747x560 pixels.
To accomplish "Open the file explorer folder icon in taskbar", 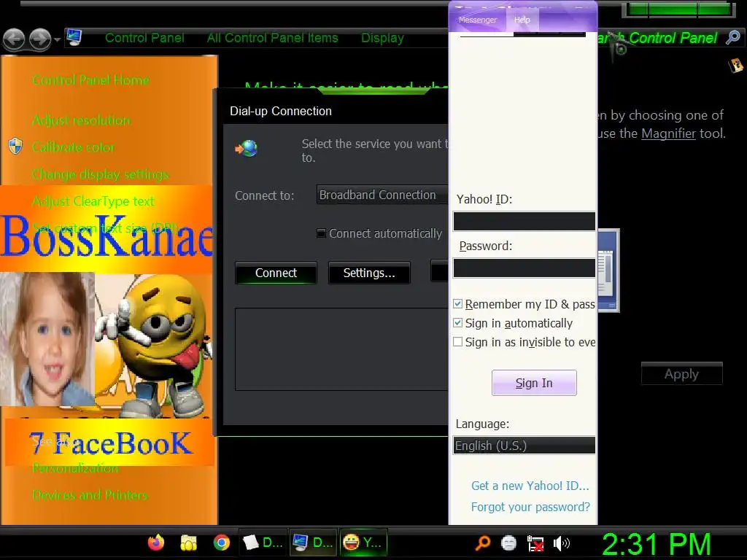I will tap(189, 542).
